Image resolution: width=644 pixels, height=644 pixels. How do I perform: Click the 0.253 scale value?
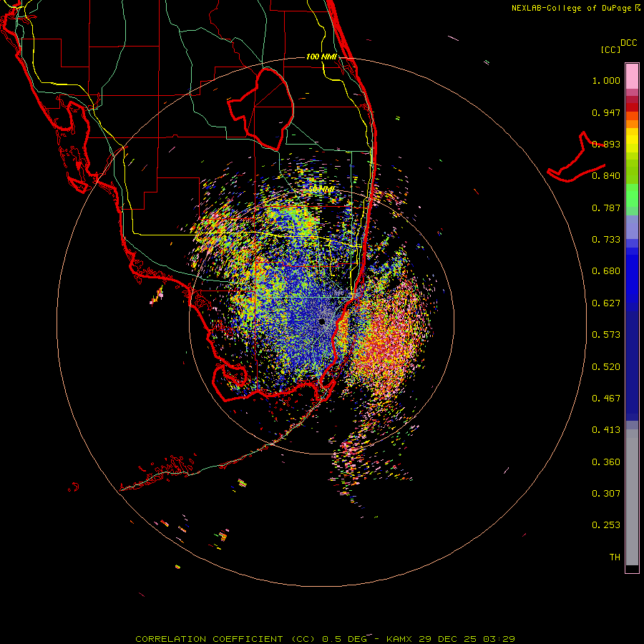[x=606, y=525]
